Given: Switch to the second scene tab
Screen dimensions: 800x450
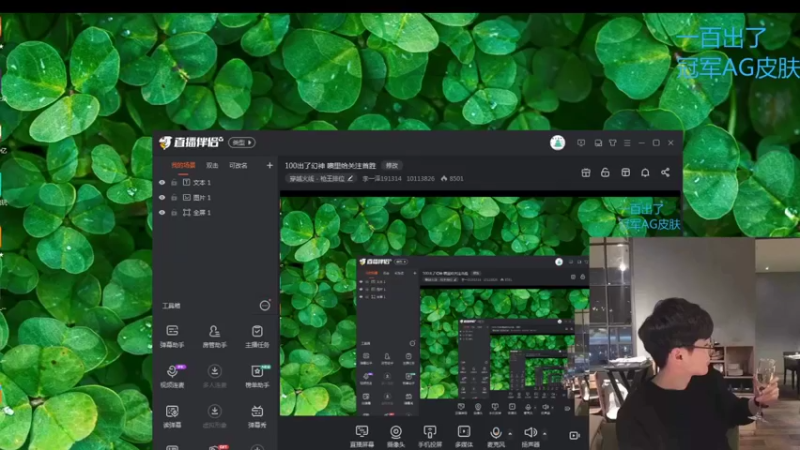Looking at the screenshot, I should 212,165.
